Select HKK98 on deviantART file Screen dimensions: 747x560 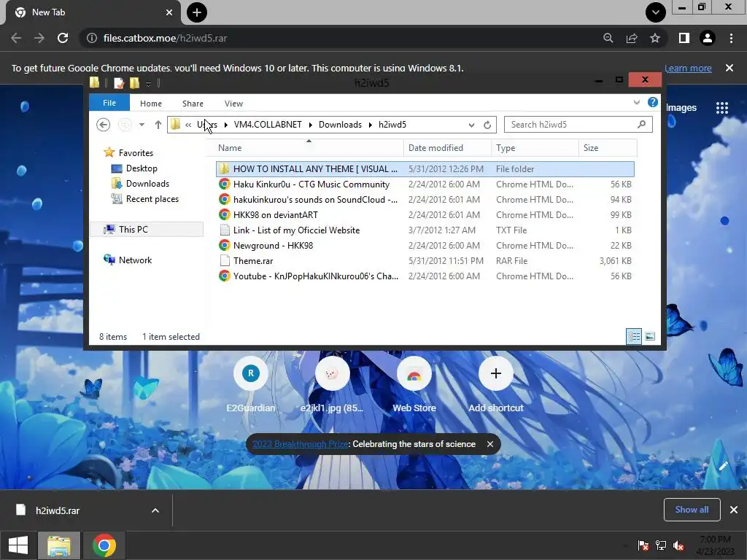(425, 215)
